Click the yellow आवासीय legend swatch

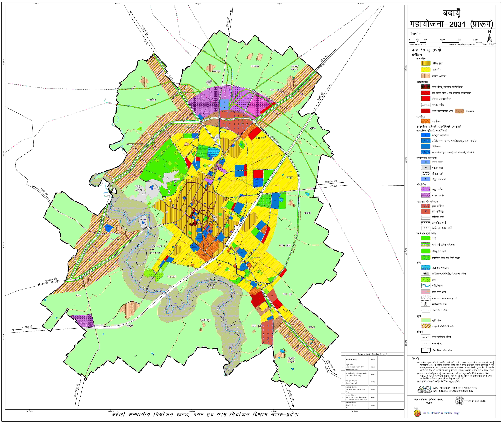pos(426,70)
